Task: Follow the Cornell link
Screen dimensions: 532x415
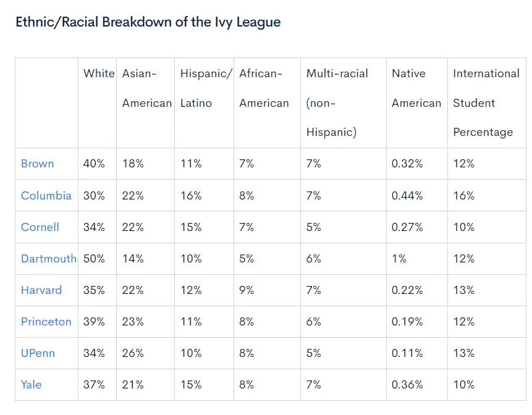Action: coord(40,227)
